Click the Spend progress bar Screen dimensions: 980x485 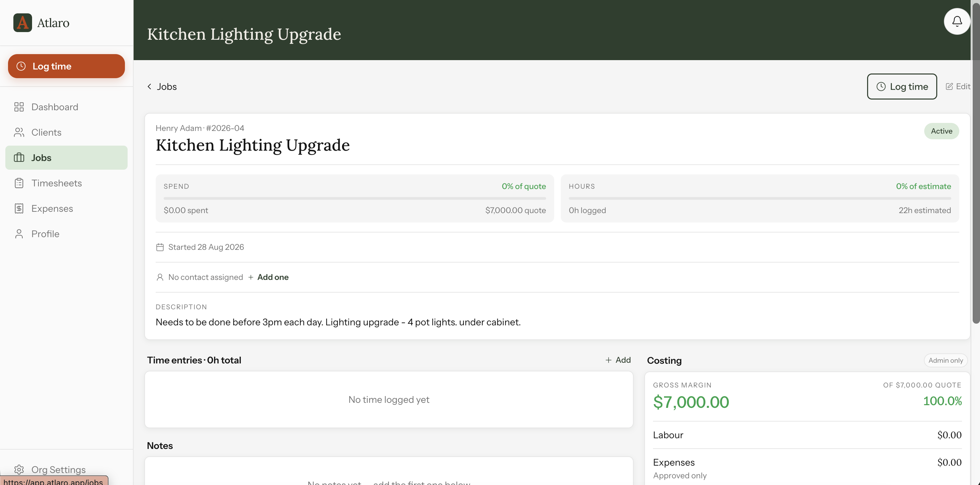tap(355, 198)
